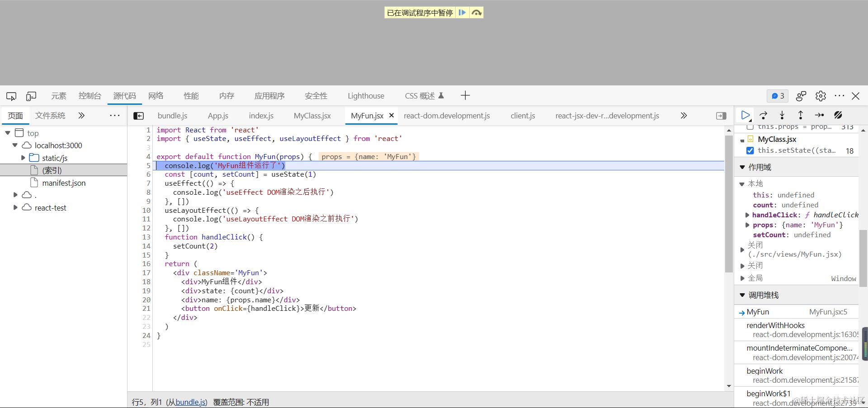
Task: Collapse the 作用域 scope section
Action: pyautogui.click(x=742, y=167)
